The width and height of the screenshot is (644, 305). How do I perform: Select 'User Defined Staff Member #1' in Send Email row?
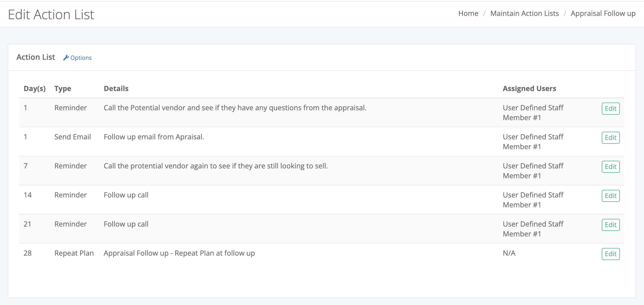[533, 142]
